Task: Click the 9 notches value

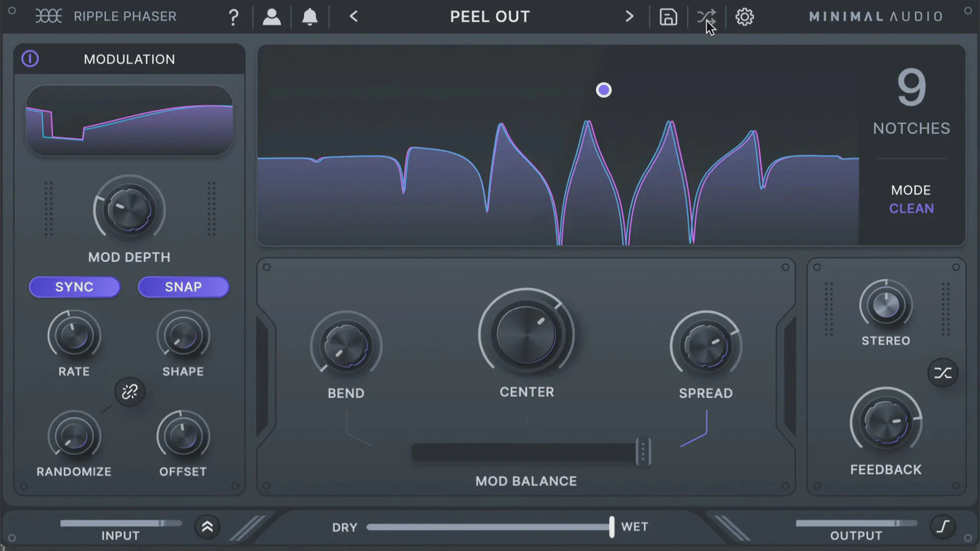Action: [912, 88]
